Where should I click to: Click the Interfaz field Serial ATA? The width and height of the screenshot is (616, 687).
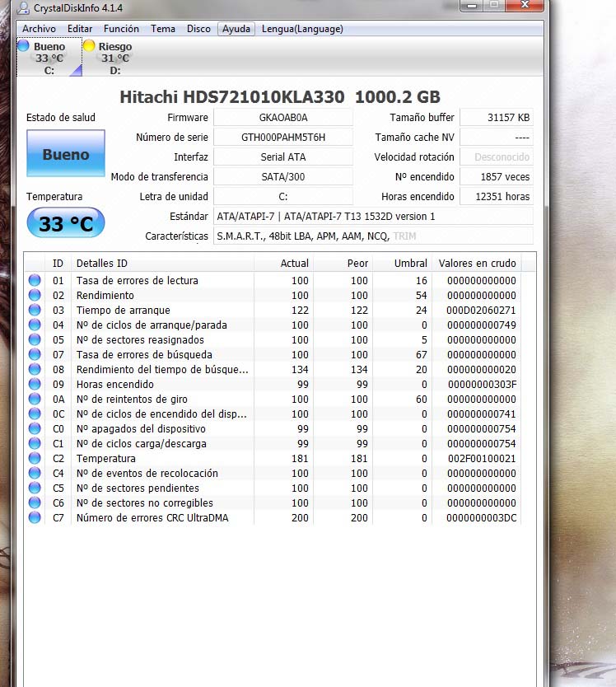283,157
